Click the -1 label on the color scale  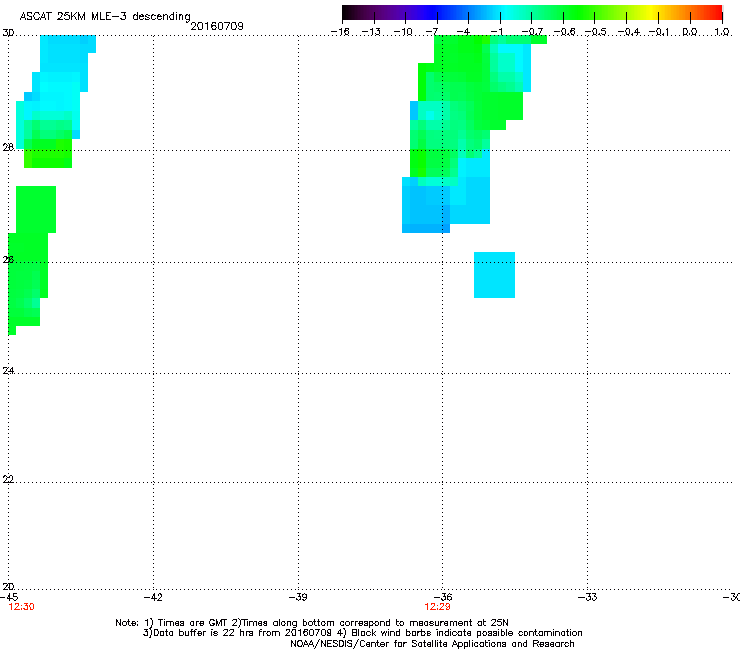tap(496, 32)
